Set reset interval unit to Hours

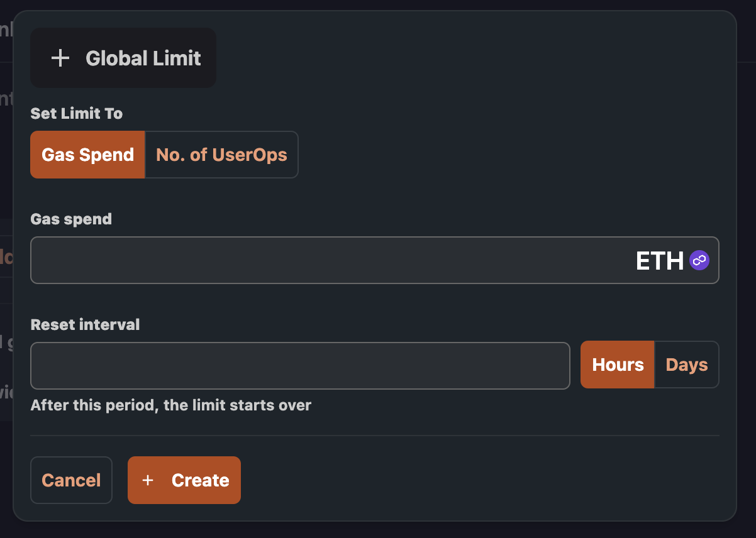(618, 365)
